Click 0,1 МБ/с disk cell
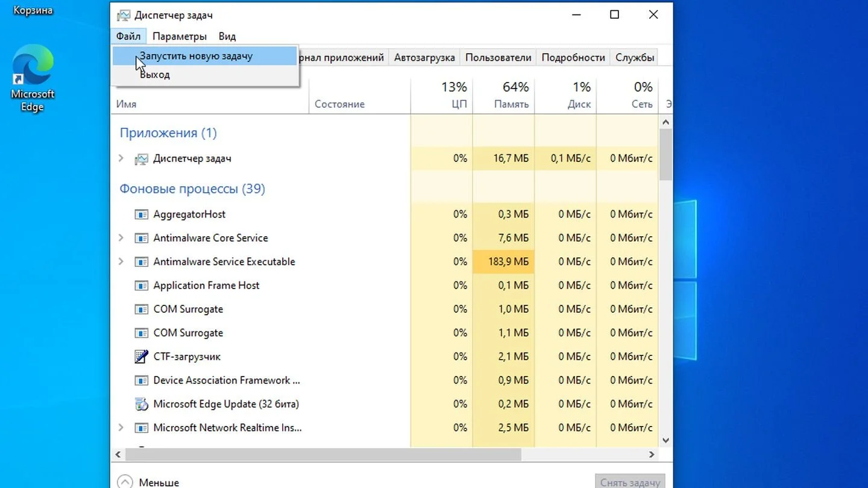The height and width of the screenshot is (488, 868). [565, 158]
